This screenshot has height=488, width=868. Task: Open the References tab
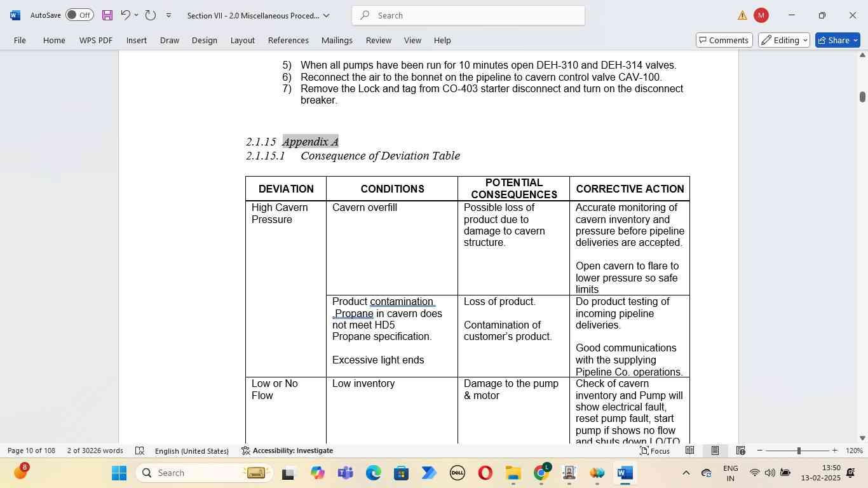coord(288,40)
